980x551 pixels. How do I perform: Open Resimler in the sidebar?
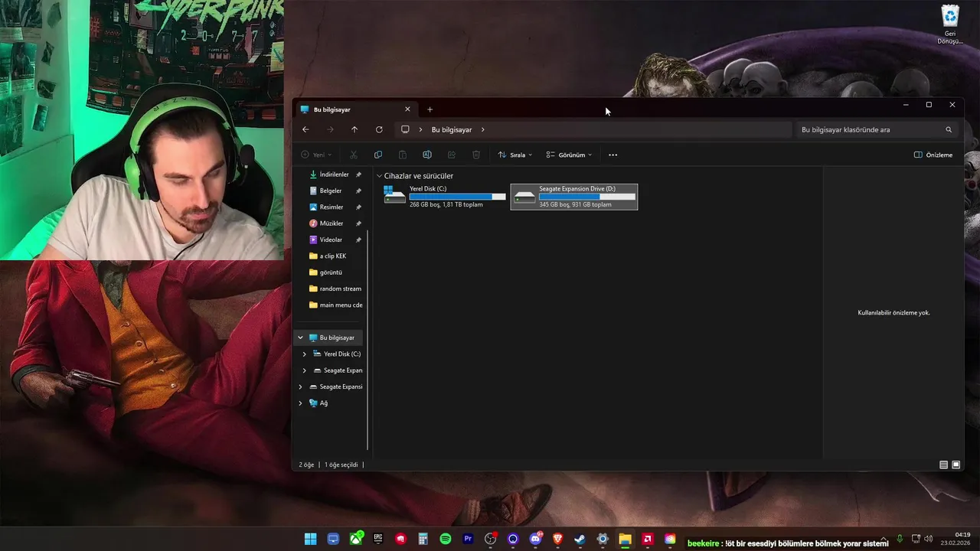pos(332,207)
